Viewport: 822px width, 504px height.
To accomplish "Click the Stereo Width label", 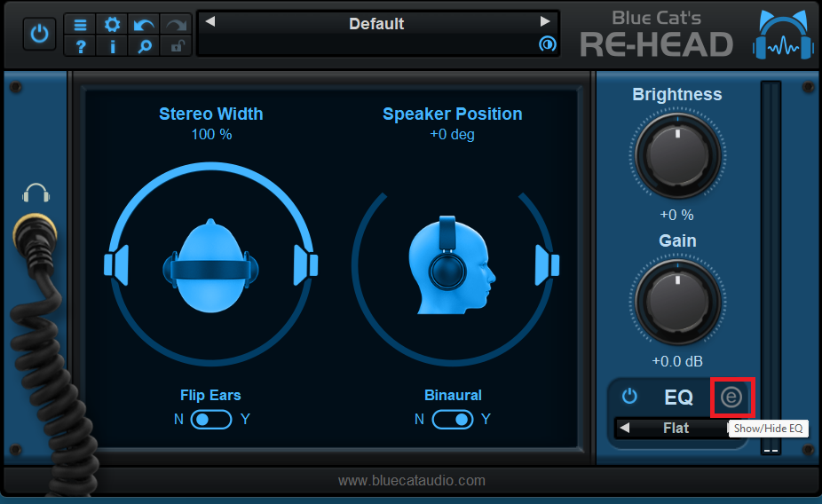I will (x=211, y=114).
